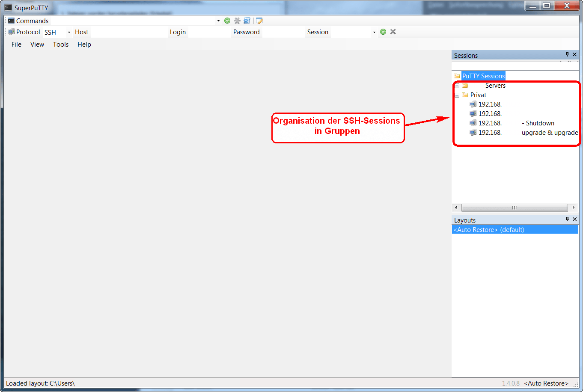Viewport: 583px width, 392px height.
Task: Click the Host input field
Action: (128, 32)
